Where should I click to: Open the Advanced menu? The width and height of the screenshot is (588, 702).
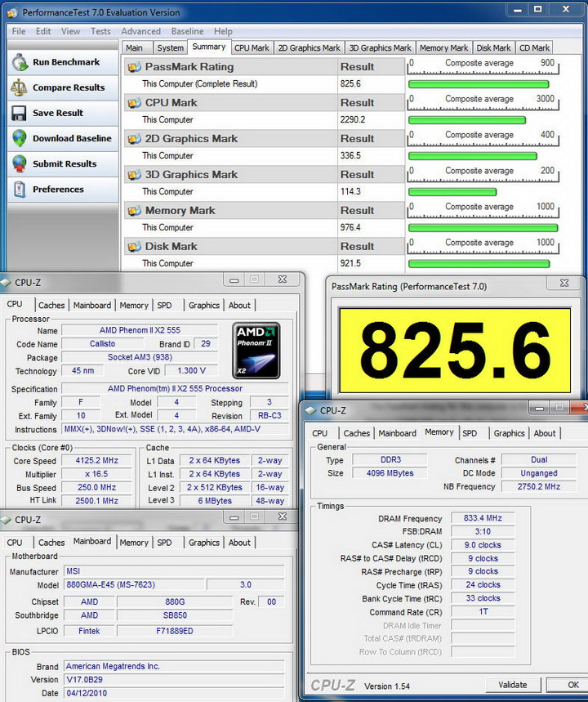tap(141, 31)
